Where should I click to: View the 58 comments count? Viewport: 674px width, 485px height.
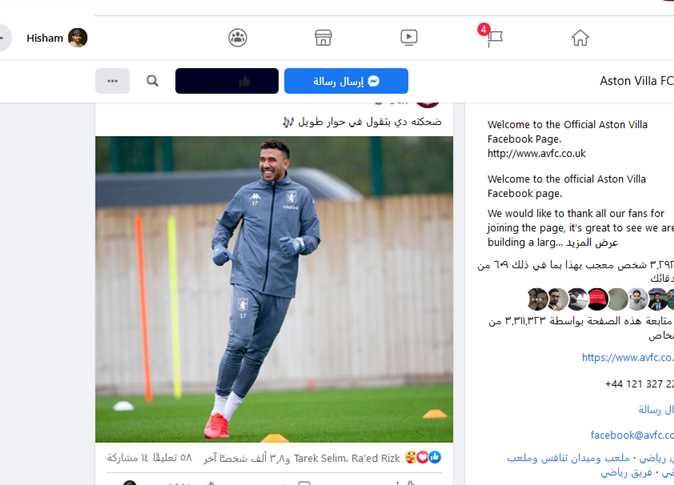(x=173, y=458)
